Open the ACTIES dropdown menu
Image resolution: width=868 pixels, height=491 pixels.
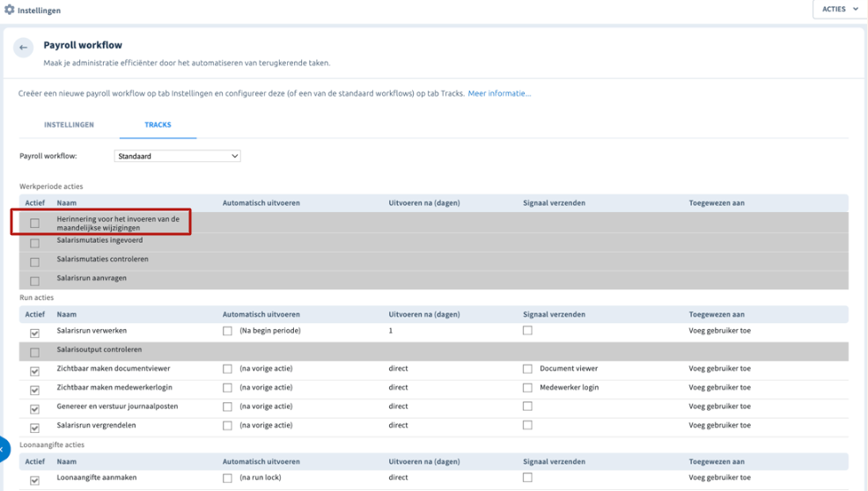click(840, 9)
